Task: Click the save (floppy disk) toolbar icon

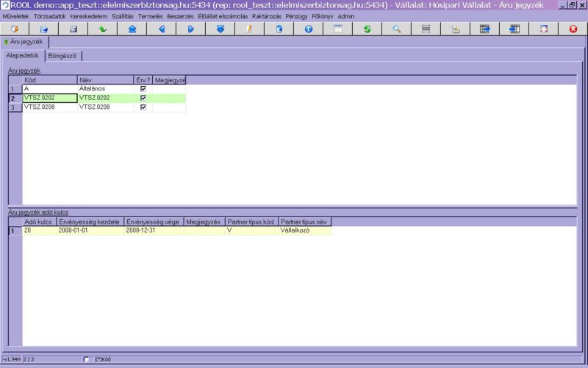Action: pyautogui.click(x=73, y=29)
